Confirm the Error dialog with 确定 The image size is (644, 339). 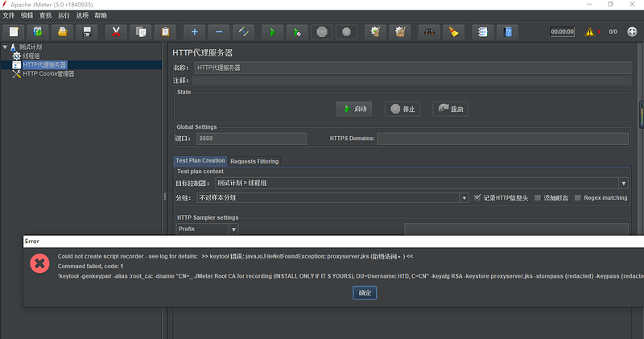tap(365, 293)
